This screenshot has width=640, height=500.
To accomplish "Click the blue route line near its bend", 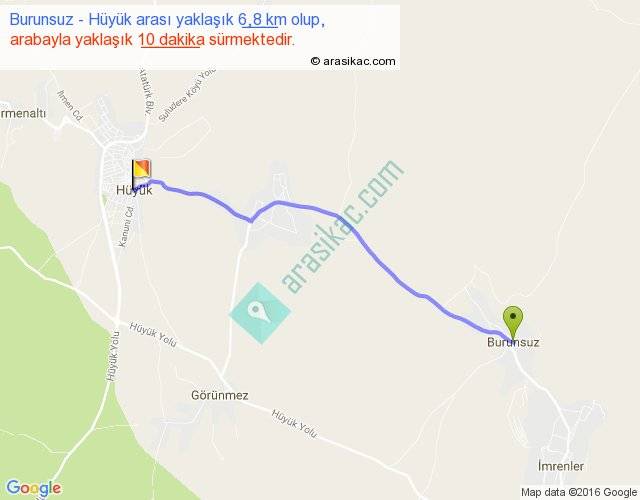I will pyautogui.click(x=251, y=220).
